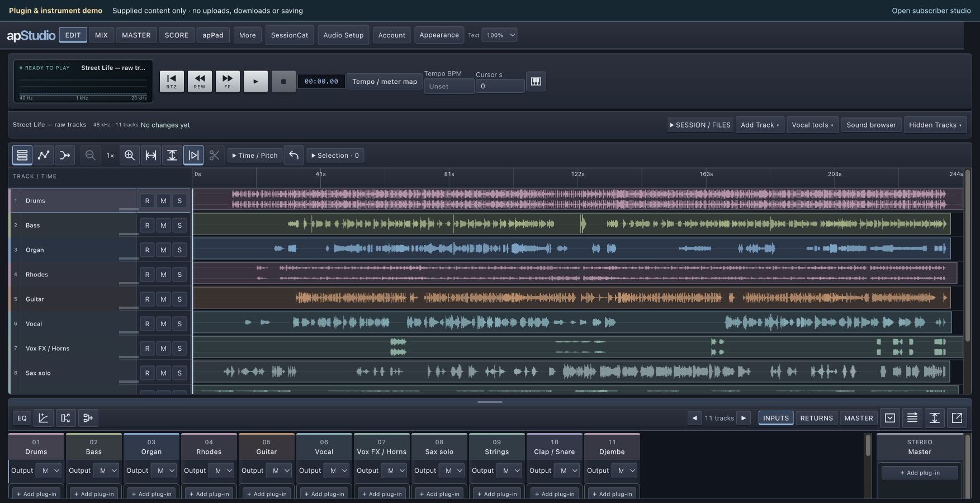Switch to the MIX tab
Screen dimensions: 980x503
pos(101,35)
